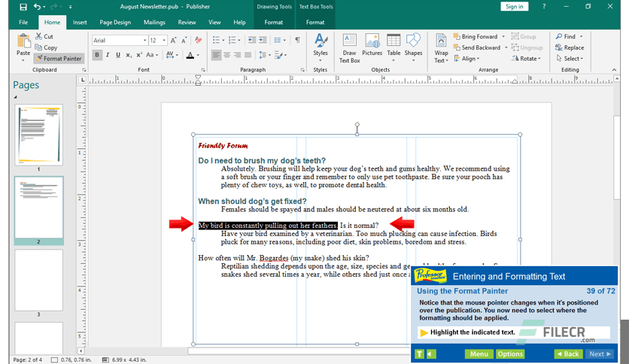Click the Paste clipboard icon
Screen dimensions: 629x364
[23, 41]
